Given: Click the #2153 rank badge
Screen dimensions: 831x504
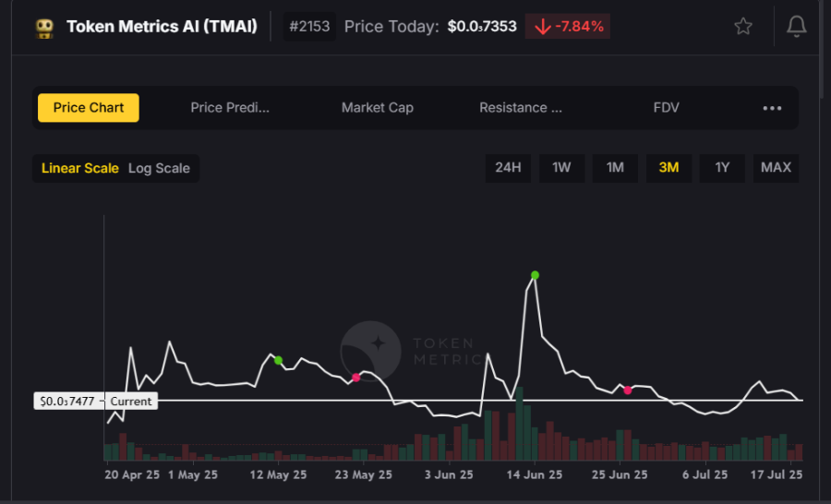Looking at the screenshot, I should point(309,27).
